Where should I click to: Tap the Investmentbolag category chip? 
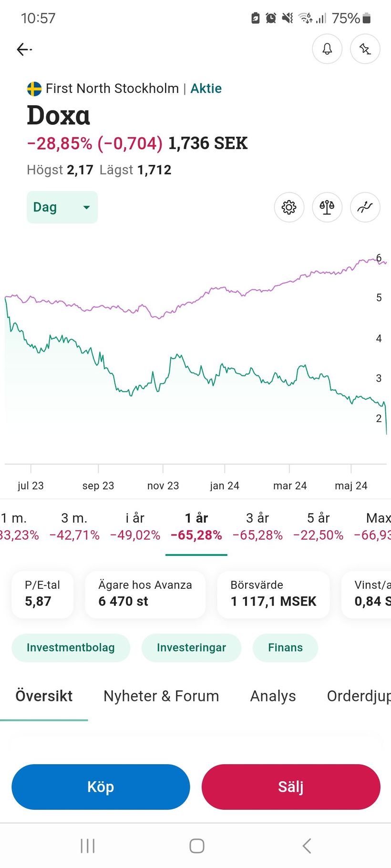(71, 647)
